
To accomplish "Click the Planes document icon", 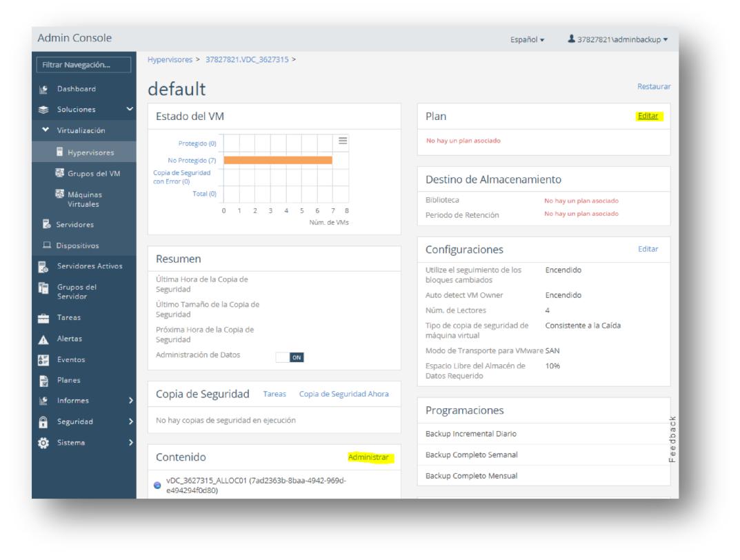I will point(43,381).
